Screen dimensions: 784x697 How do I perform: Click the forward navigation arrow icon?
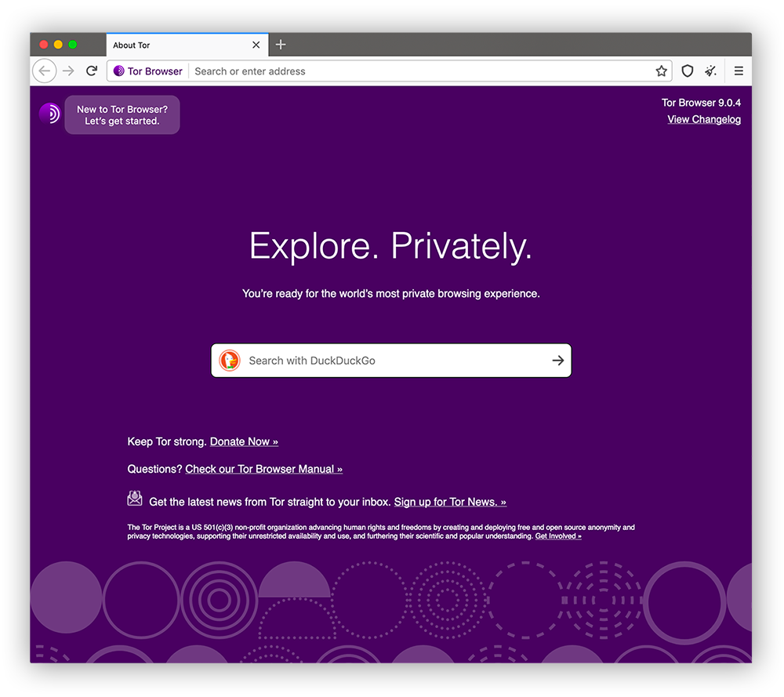click(68, 71)
